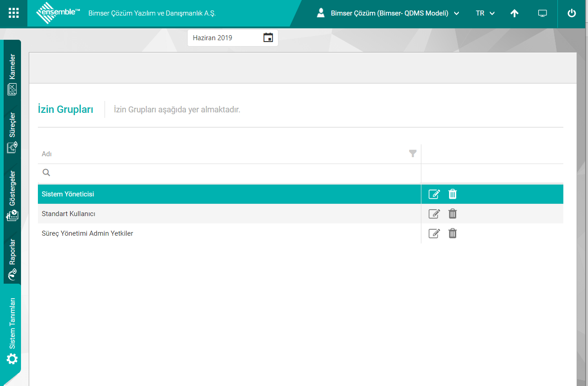Delete the Standart Kullanıcı group

pos(452,214)
